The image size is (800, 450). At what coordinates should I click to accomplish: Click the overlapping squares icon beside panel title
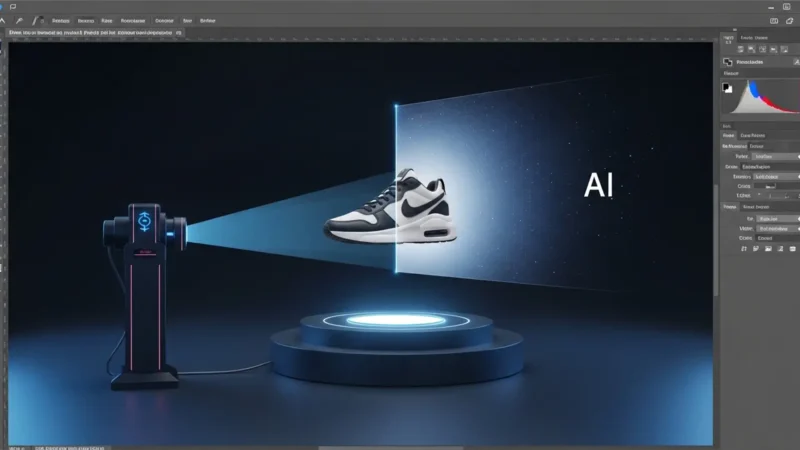(x=728, y=62)
